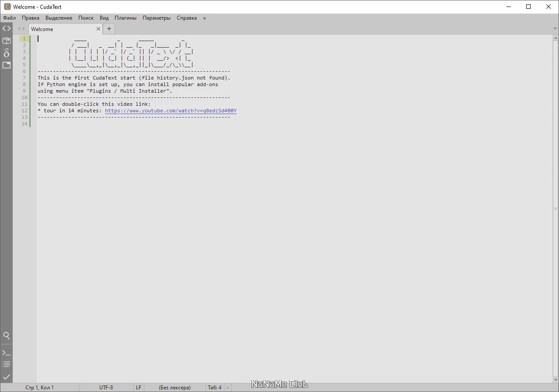
Task: Add a new tab with plus button
Action: click(x=109, y=29)
